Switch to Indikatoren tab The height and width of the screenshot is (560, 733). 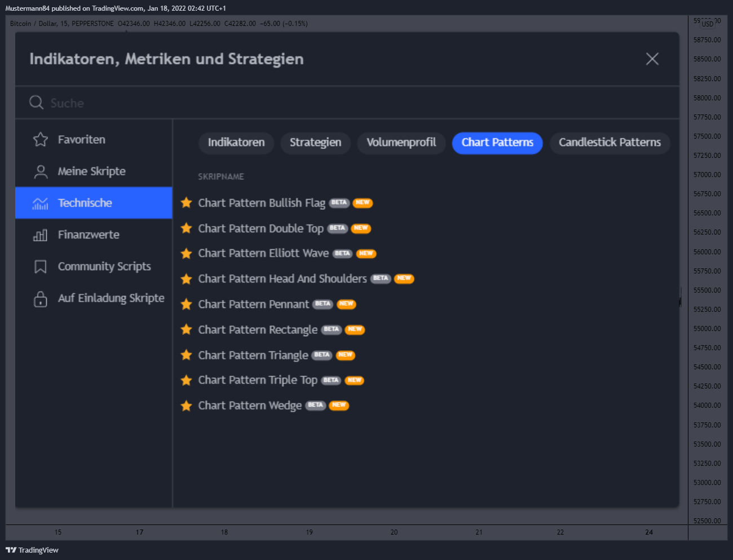236,143
